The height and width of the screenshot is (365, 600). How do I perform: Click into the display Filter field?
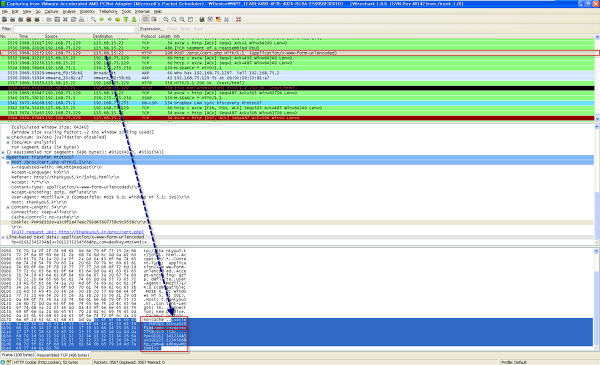pos(73,29)
